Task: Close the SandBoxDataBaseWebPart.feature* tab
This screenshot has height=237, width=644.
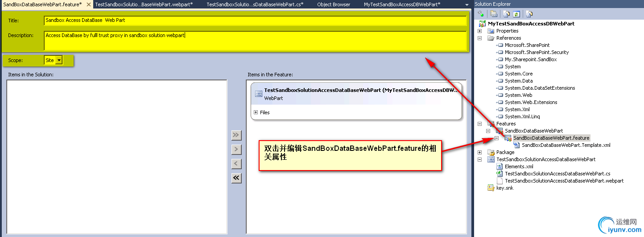Action: tap(88, 4)
